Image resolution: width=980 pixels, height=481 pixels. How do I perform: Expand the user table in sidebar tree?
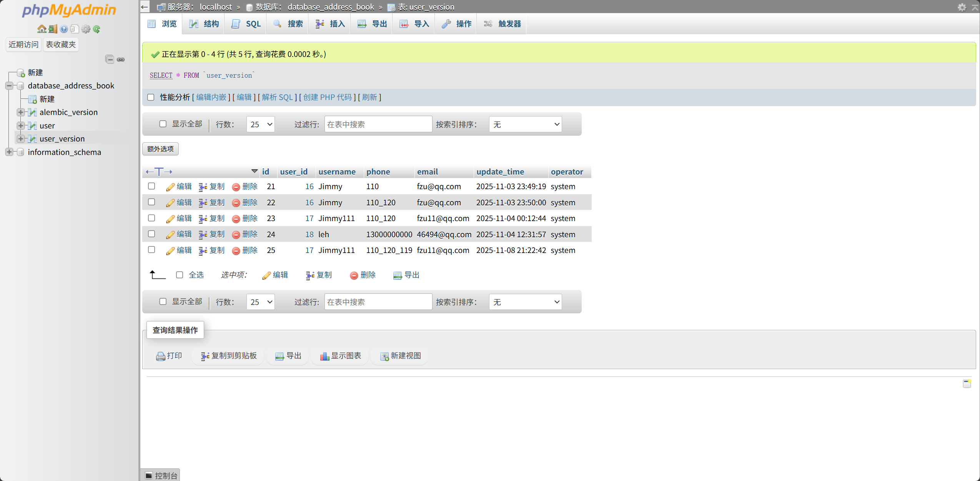click(20, 125)
